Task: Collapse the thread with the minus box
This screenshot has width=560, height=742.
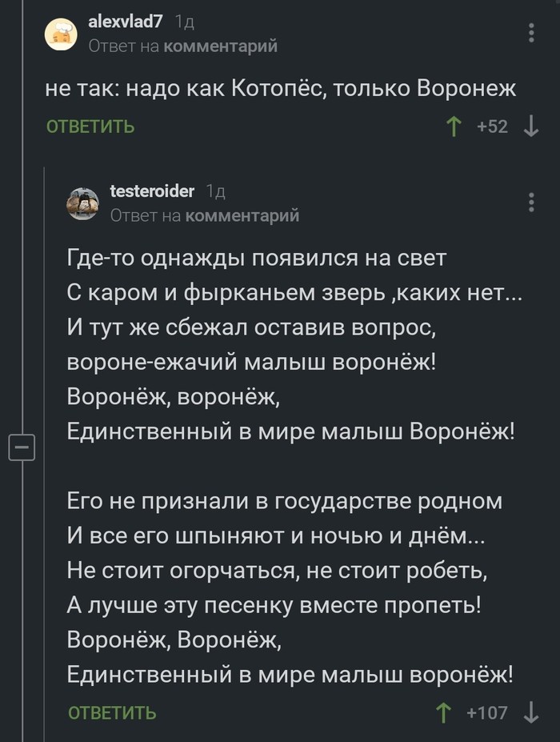Action: click(22, 447)
